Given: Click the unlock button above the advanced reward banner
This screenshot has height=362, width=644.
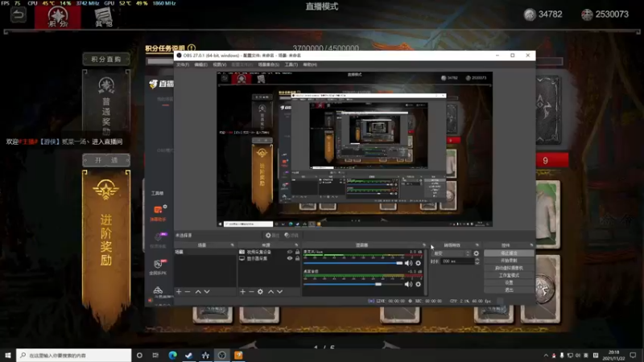Looking at the screenshot, I should 106,160.
